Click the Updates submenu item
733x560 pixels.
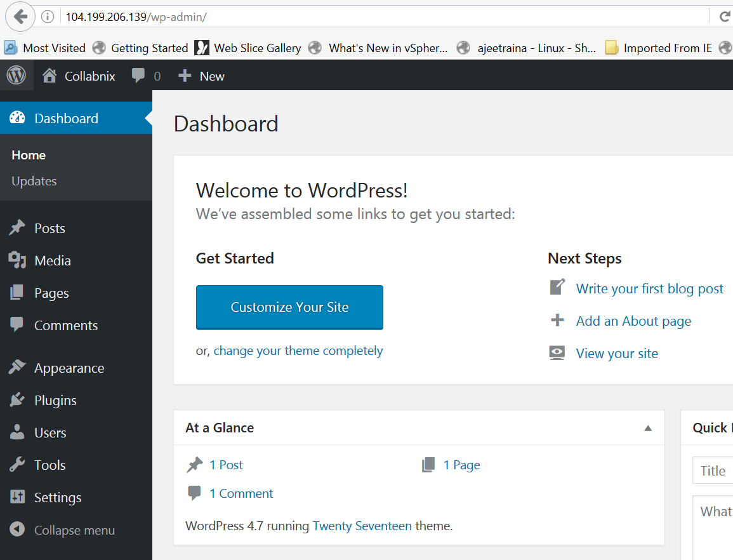34,182
